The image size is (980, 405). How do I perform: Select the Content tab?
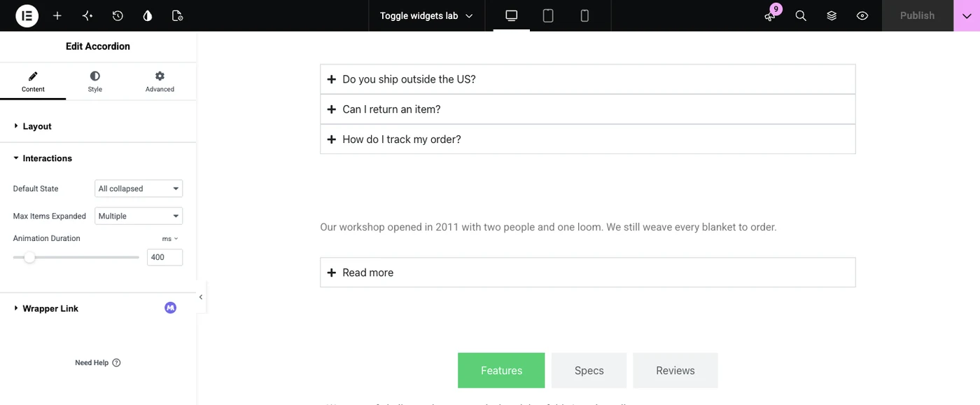(x=33, y=81)
